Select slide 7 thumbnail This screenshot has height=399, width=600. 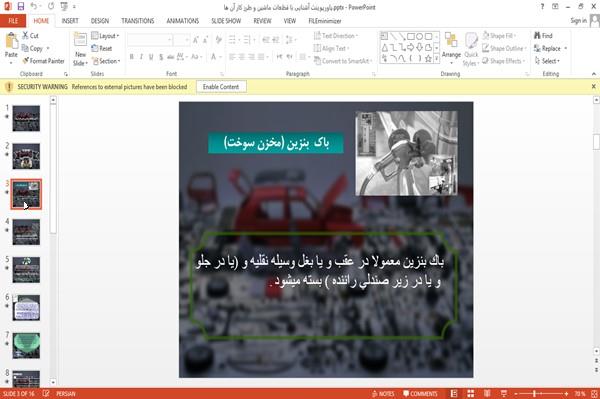click(x=26, y=345)
